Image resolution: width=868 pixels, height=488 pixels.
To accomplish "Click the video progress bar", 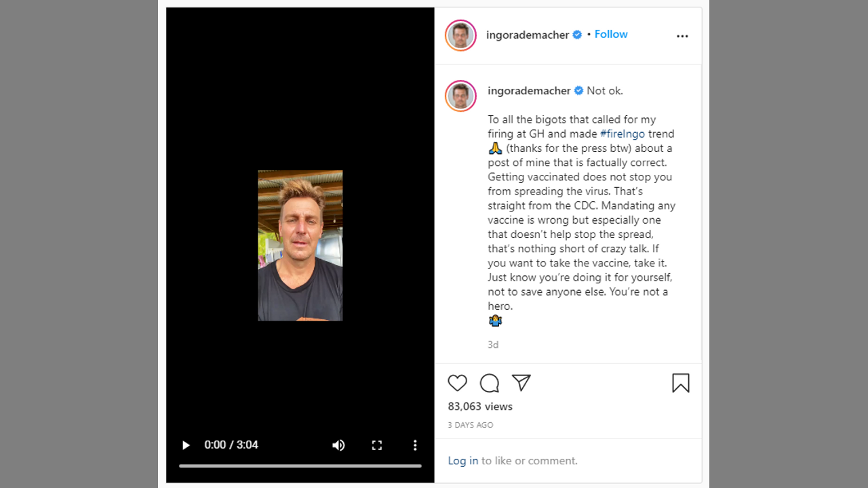I will point(300,466).
